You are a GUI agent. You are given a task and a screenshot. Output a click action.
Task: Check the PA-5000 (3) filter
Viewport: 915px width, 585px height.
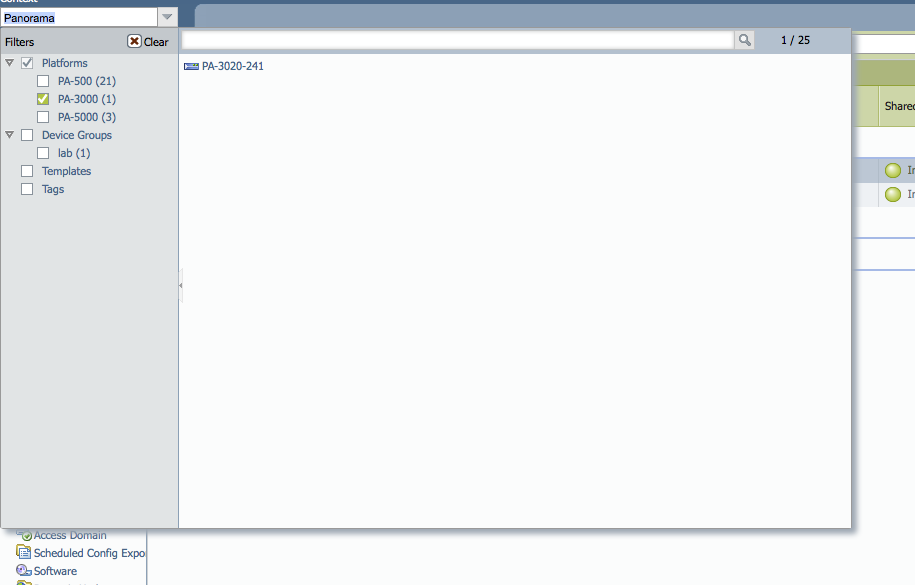43,117
